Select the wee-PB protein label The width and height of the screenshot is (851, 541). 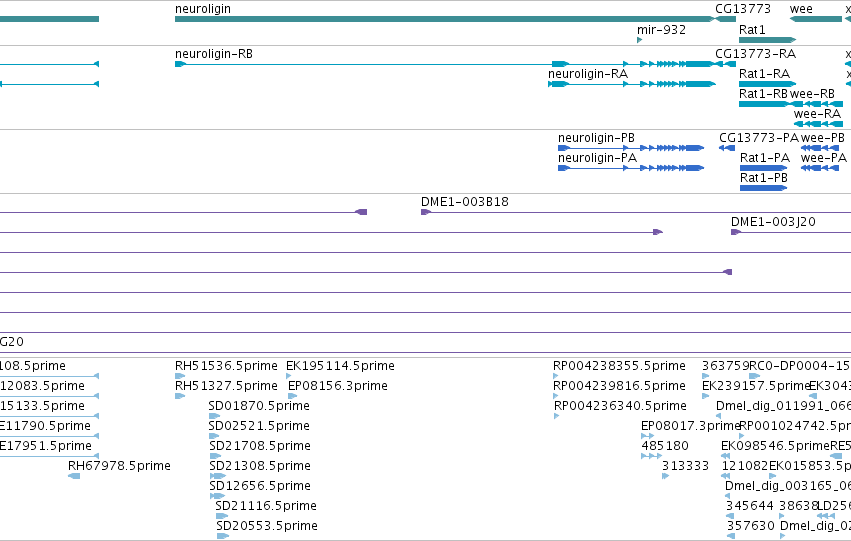[x=823, y=138]
